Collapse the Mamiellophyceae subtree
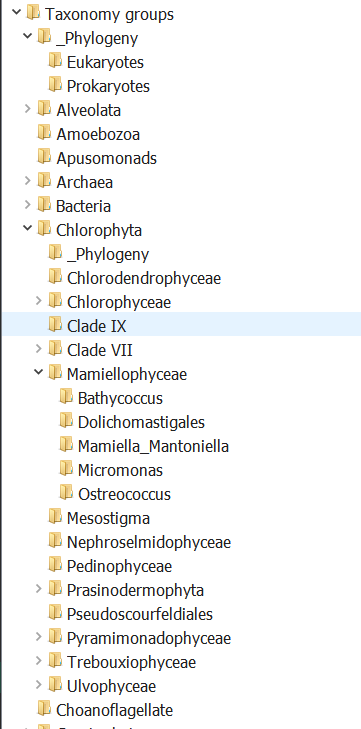This screenshot has height=729, width=361. [39, 373]
